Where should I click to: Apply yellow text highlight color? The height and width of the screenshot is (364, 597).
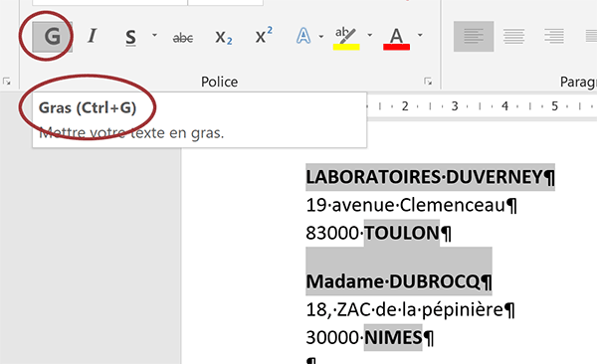(x=346, y=39)
